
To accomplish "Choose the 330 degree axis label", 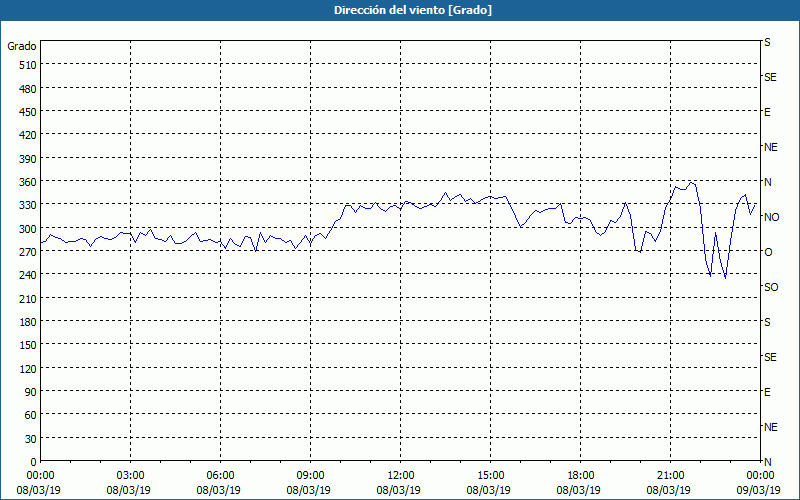I will point(28,206).
